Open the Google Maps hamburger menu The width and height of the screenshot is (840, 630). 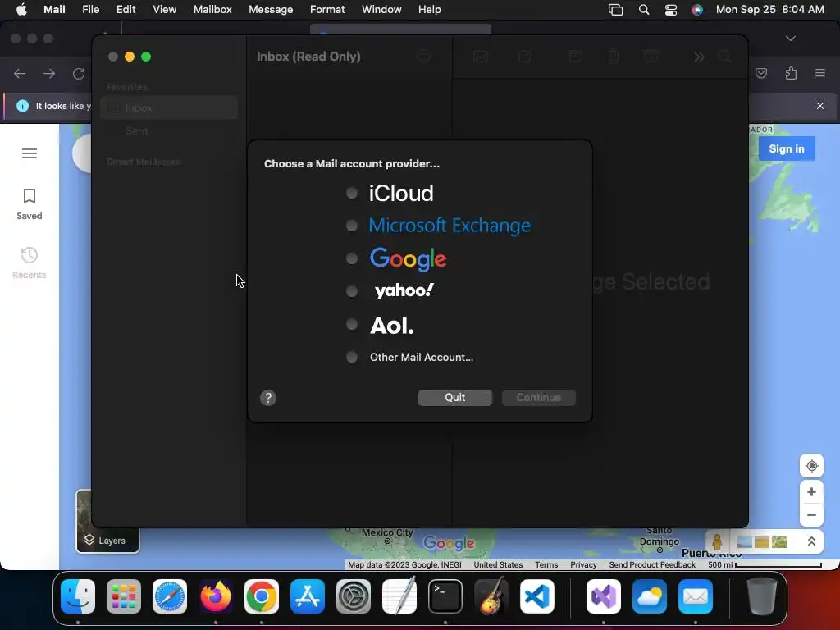point(30,153)
